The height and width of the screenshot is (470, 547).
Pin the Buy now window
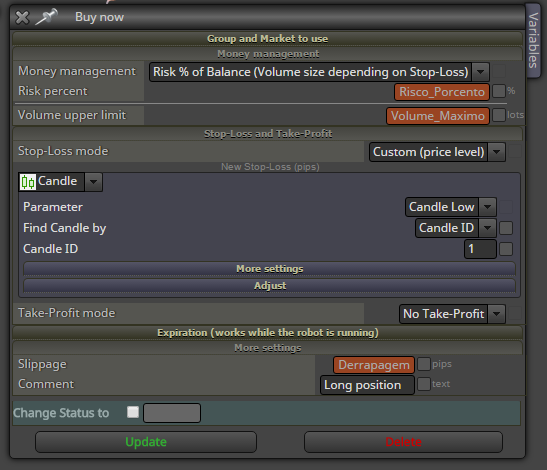(x=46, y=17)
